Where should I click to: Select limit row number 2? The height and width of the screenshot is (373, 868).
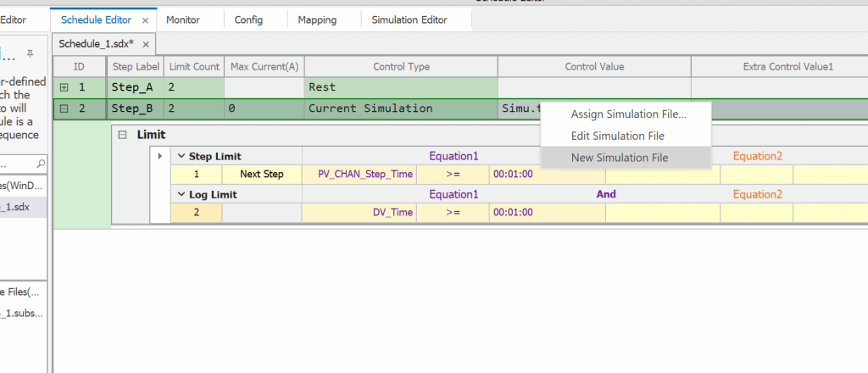[x=196, y=213]
